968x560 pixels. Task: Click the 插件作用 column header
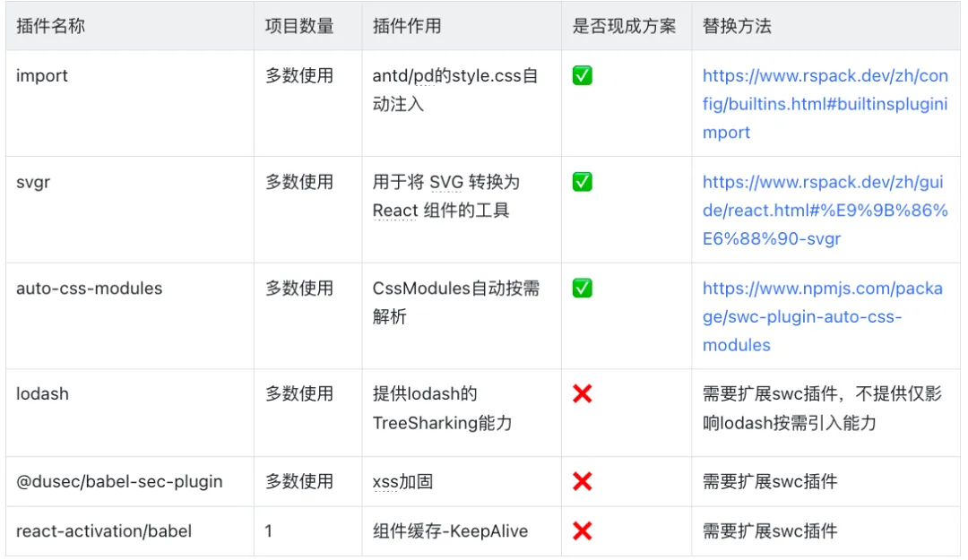(407, 26)
